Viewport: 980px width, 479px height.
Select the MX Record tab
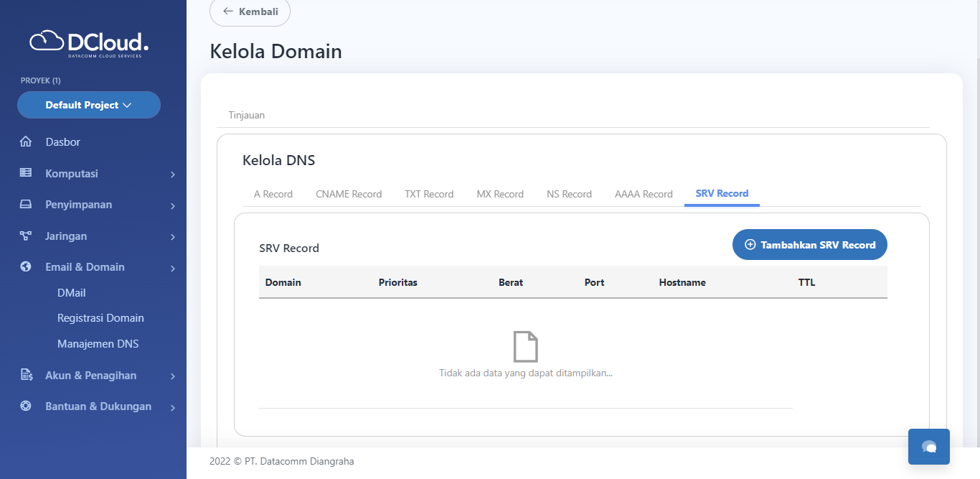(500, 194)
